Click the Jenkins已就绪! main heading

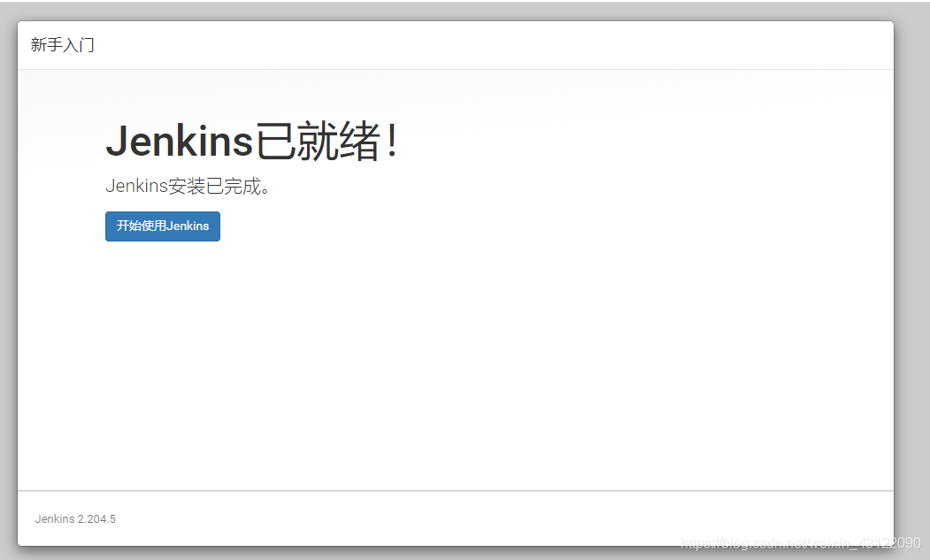click(253, 142)
